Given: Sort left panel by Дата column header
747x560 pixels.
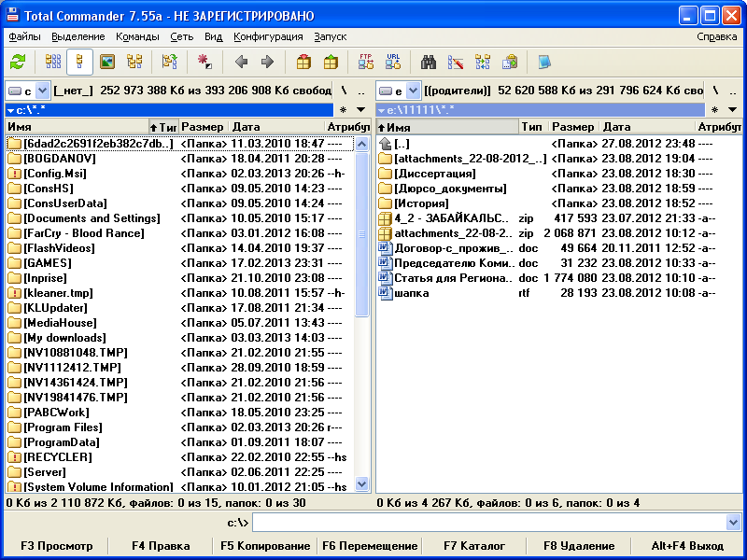Looking at the screenshot, I should pyautogui.click(x=276, y=127).
